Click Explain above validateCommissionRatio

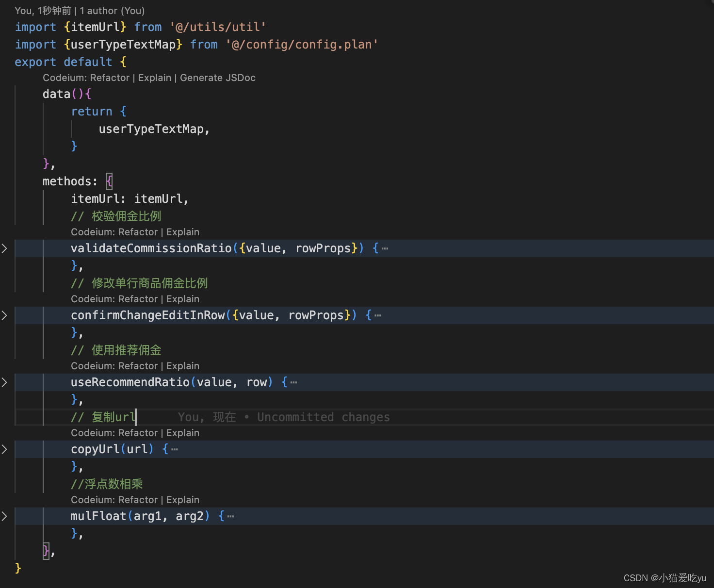[183, 232]
